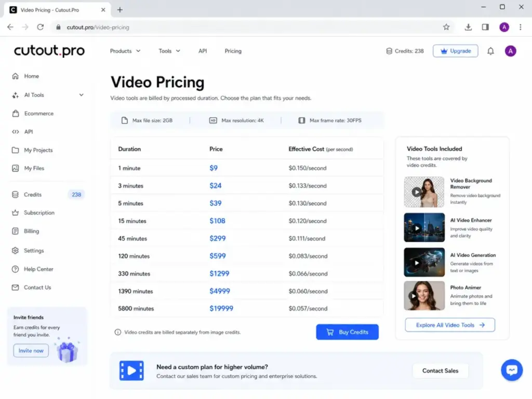Toggle the browser side panel icon

pyautogui.click(x=485, y=27)
